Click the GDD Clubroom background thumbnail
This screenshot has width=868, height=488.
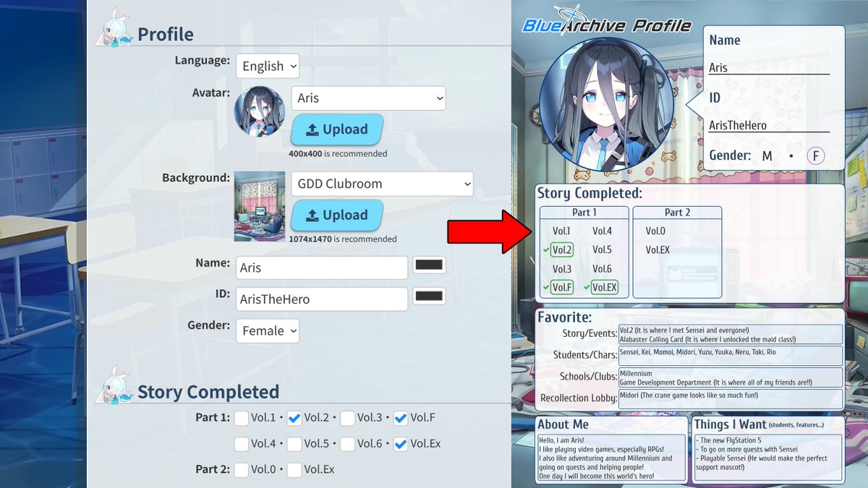(260, 206)
